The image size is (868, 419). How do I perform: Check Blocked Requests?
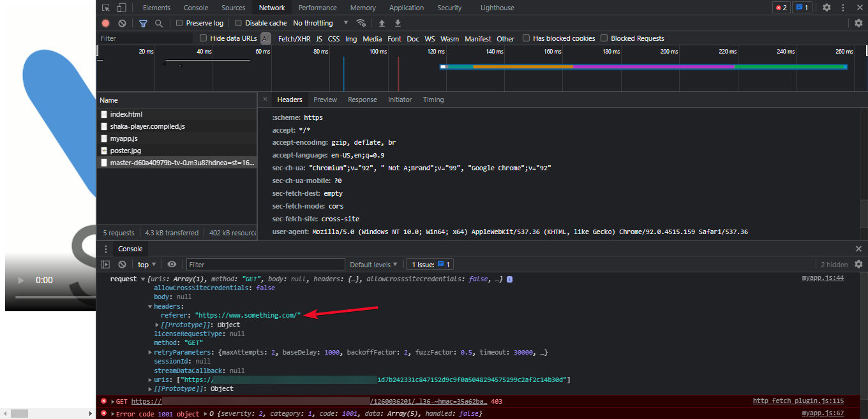[x=604, y=38]
